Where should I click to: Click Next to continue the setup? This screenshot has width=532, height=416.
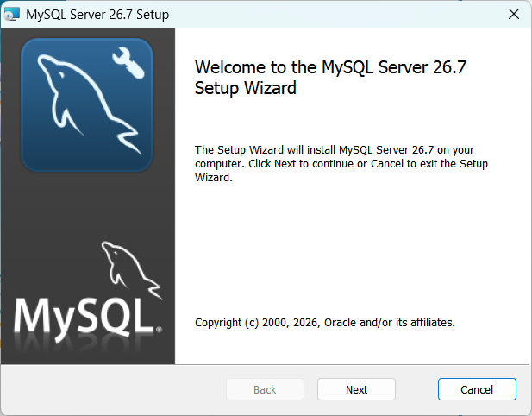coord(356,389)
